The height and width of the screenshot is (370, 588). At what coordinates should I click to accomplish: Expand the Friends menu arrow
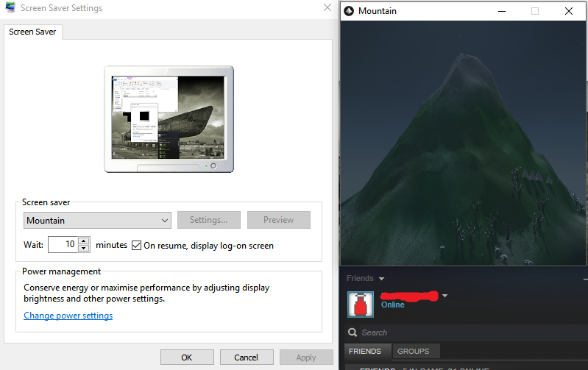click(x=381, y=279)
